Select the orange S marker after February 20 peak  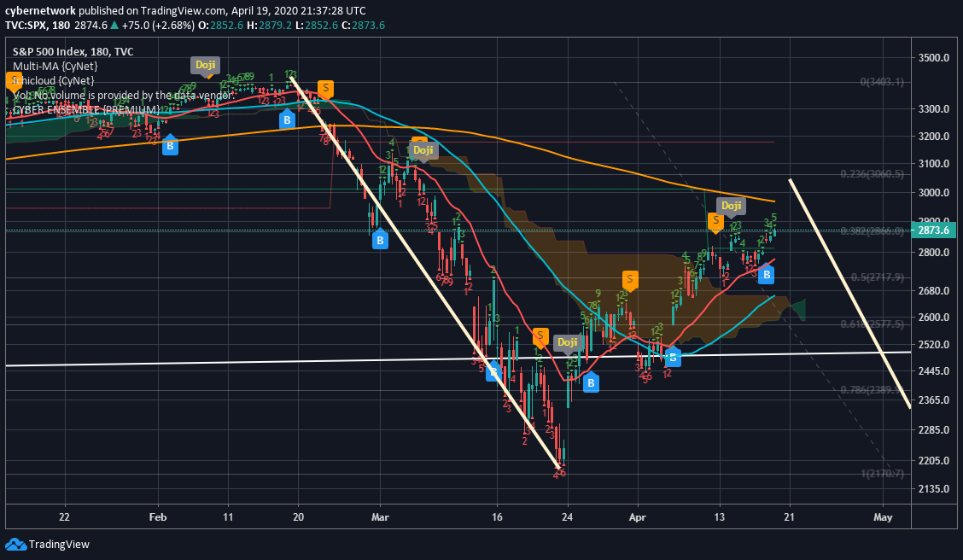click(325, 89)
